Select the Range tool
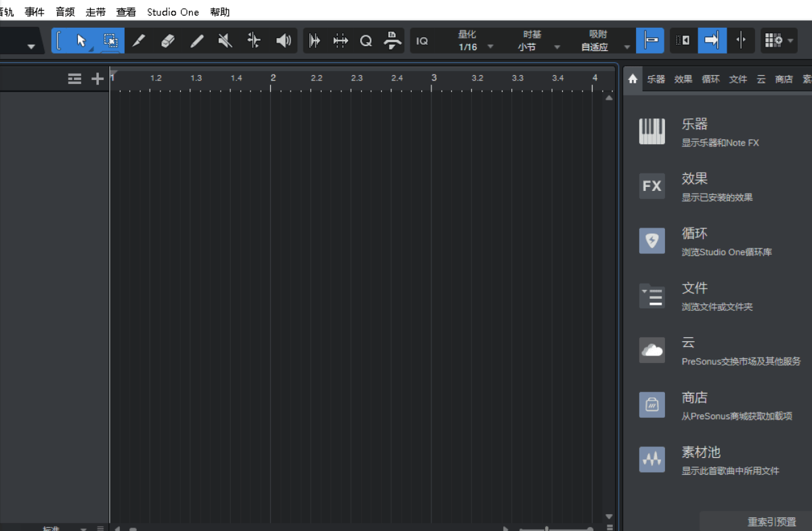 pos(110,41)
